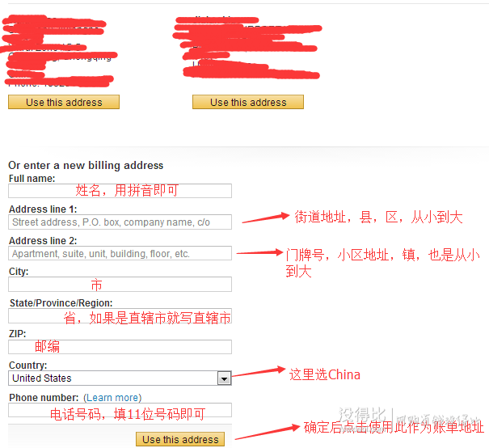This screenshot has width=489, height=448.
Task: Click the Full name input field
Action: coord(120,191)
